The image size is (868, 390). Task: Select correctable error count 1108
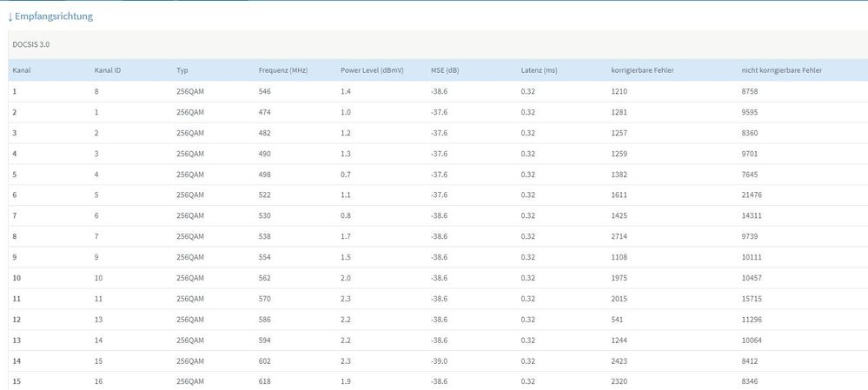pyautogui.click(x=620, y=257)
